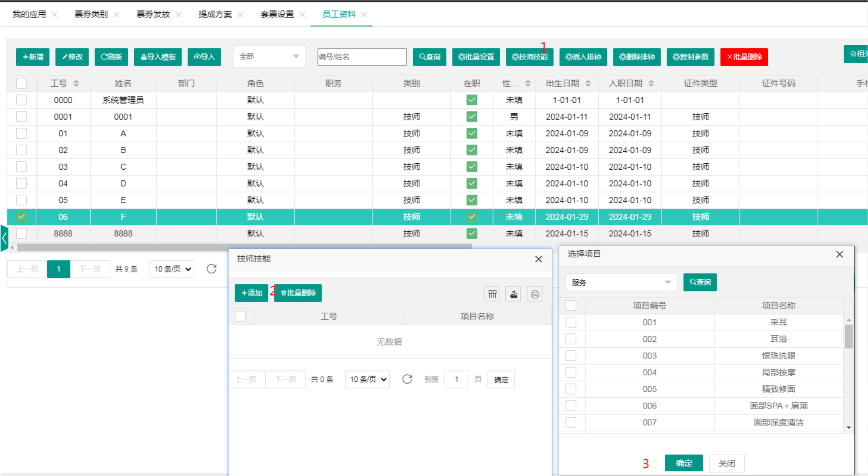Check the row for employee A

pos(21,134)
